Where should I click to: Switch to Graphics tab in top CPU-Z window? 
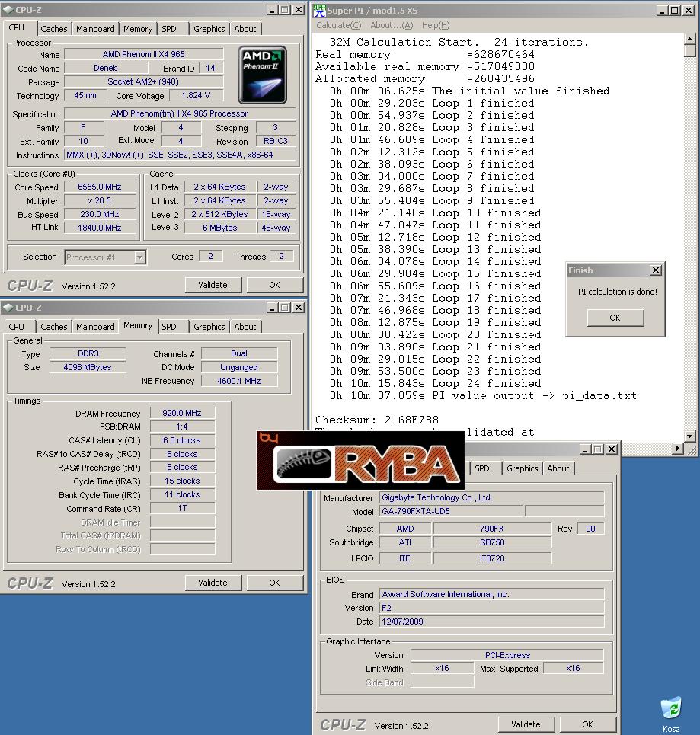209,29
